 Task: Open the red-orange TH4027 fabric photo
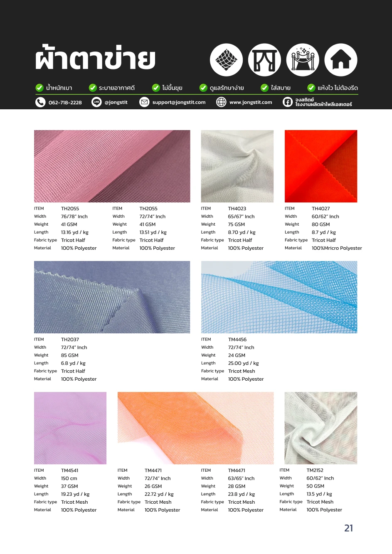click(321, 166)
